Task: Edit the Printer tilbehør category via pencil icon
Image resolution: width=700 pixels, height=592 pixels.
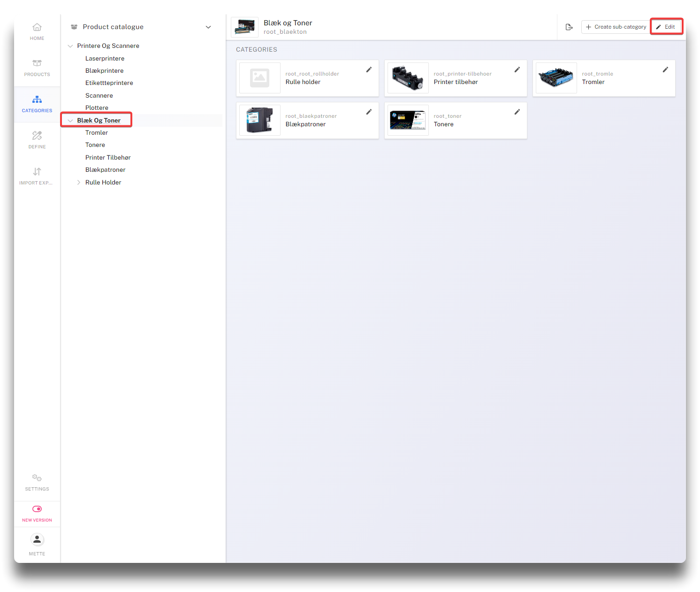Action: coord(517,70)
